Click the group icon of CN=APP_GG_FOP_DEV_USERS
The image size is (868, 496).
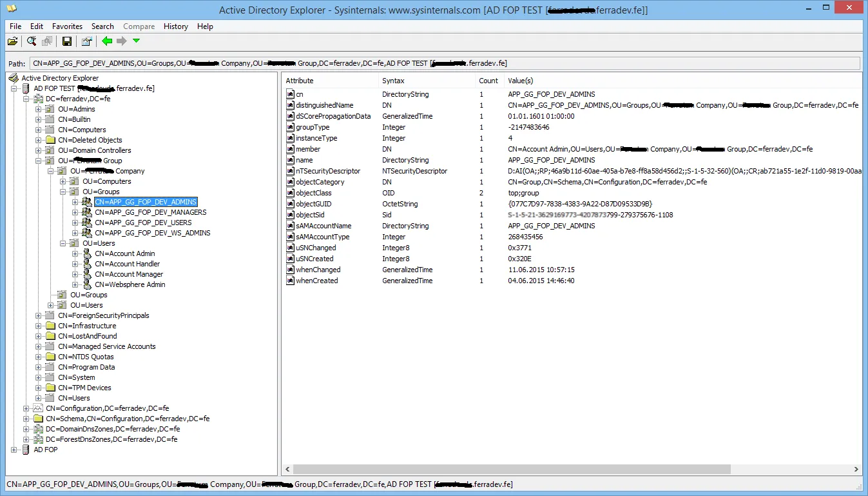pos(87,223)
